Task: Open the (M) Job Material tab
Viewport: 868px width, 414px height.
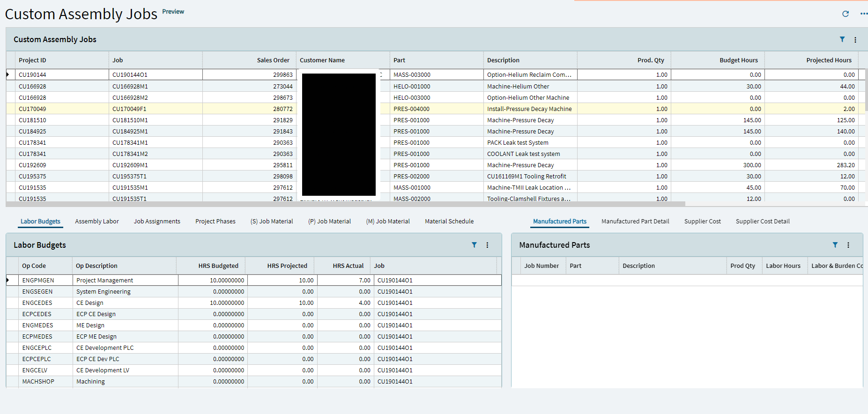Action: click(x=388, y=222)
